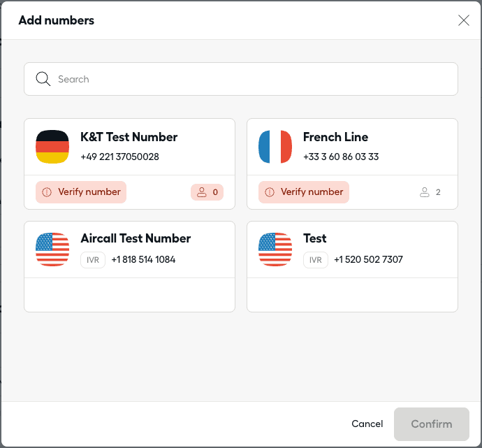The width and height of the screenshot is (482, 448).
Task: Select the K&T Test Number card title
Action: [x=129, y=137]
